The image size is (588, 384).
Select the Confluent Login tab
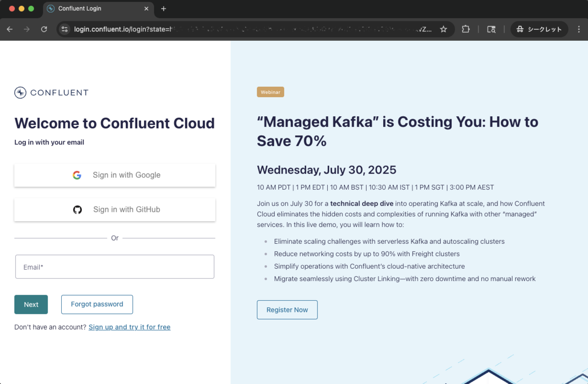tap(98, 9)
